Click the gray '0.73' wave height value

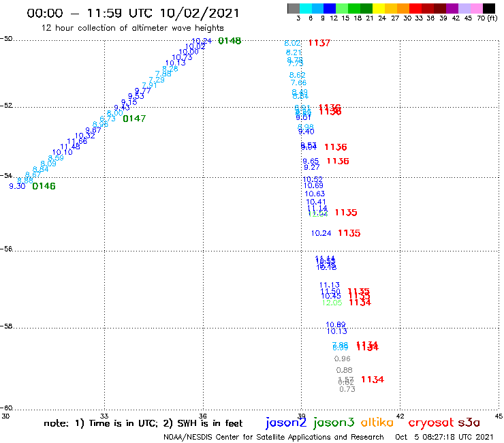pos(347,390)
